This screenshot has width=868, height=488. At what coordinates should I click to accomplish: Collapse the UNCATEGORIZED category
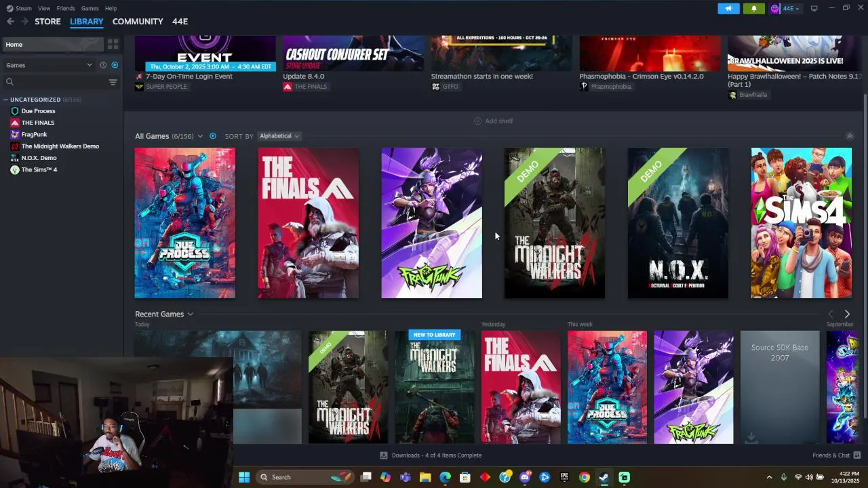coord(6,100)
